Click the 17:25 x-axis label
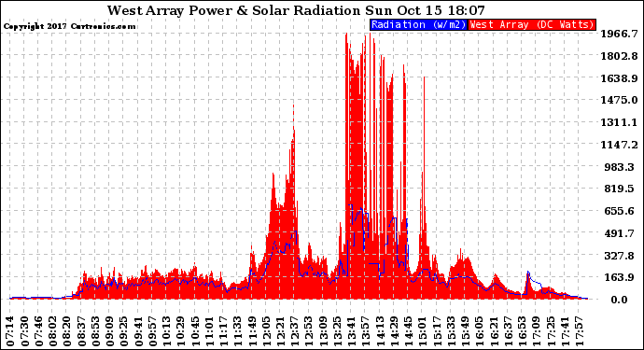 coord(551,331)
